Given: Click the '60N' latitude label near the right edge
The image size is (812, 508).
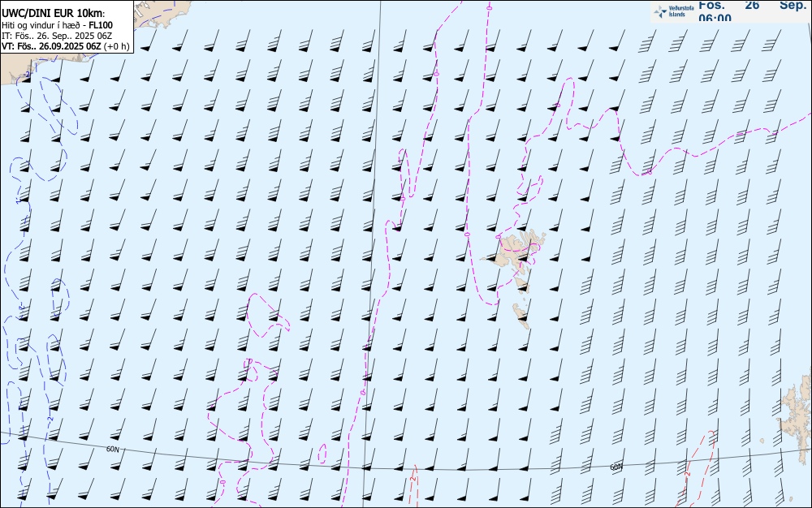Looking at the screenshot, I should tap(615, 467).
